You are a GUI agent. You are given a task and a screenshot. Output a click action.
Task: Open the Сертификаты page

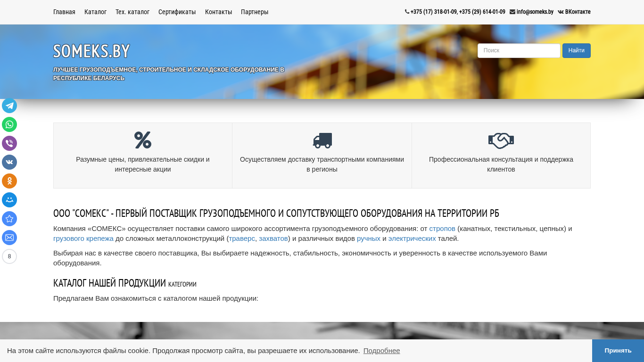pyautogui.click(x=177, y=12)
